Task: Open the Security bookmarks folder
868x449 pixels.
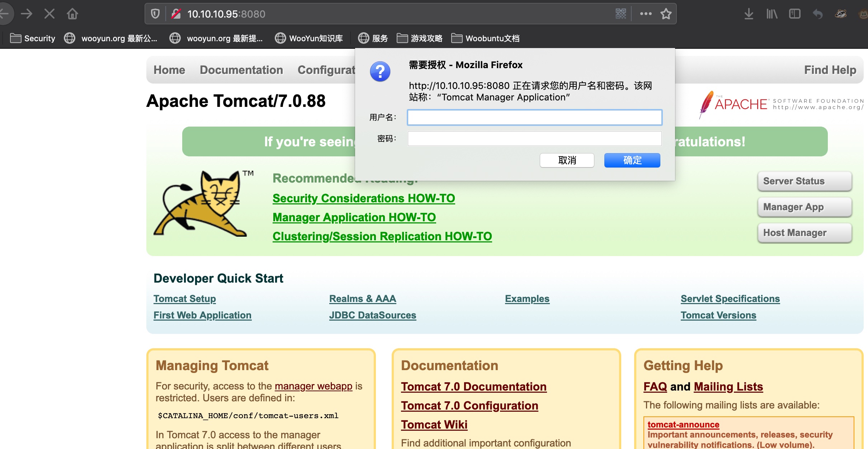Action: point(33,38)
